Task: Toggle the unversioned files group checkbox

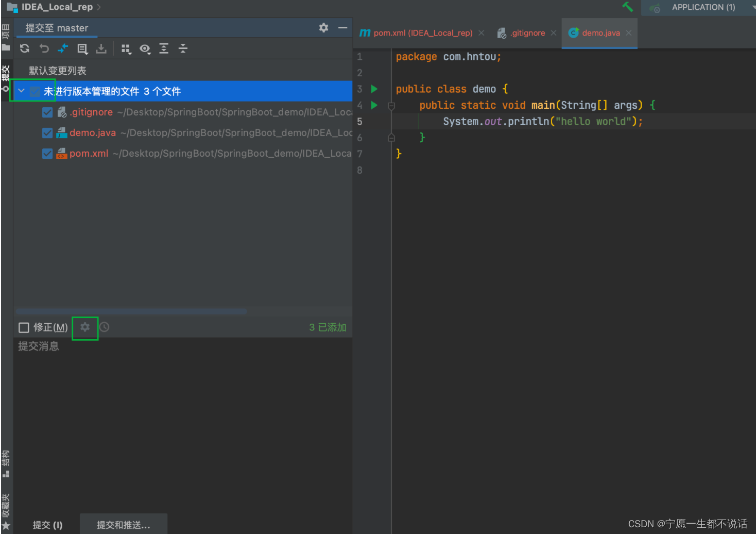Action: pos(35,92)
